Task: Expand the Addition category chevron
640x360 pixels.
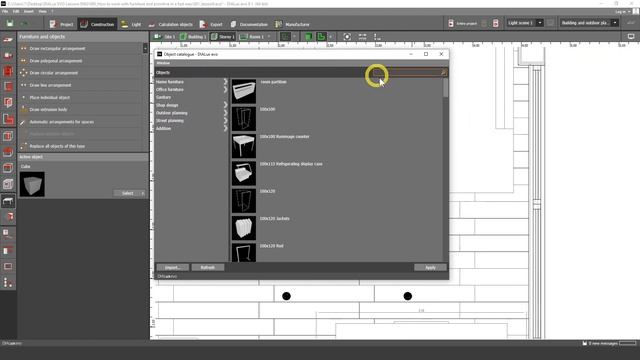Action: 225,128
